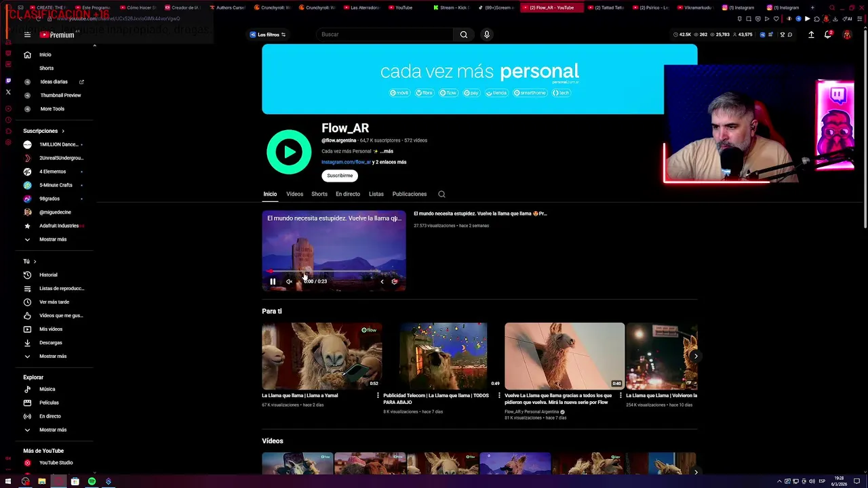This screenshot has height=488, width=868.
Task: Activate voice search microphone
Action: [x=486, y=35]
